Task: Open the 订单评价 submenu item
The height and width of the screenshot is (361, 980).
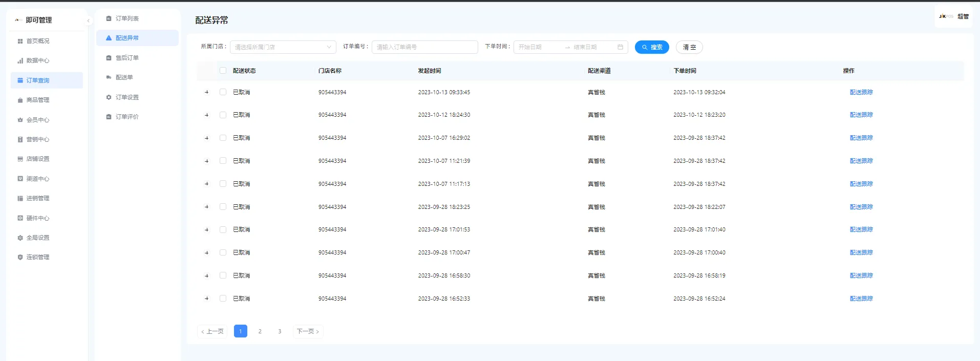Action: point(137,117)
